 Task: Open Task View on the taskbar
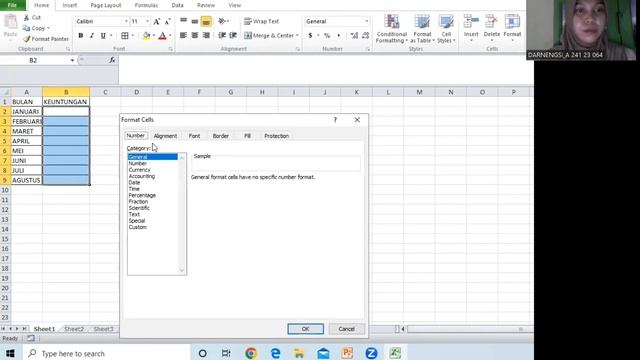(x=226, y=353)
